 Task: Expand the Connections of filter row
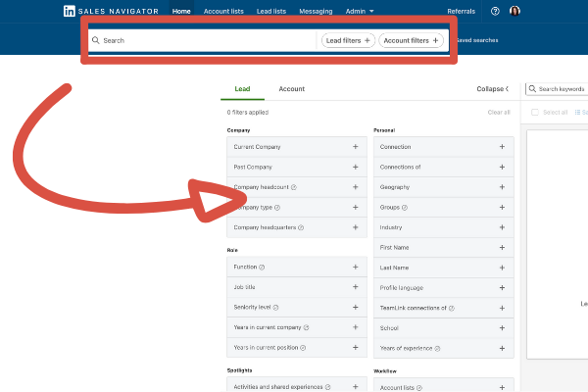pos(444,167)
